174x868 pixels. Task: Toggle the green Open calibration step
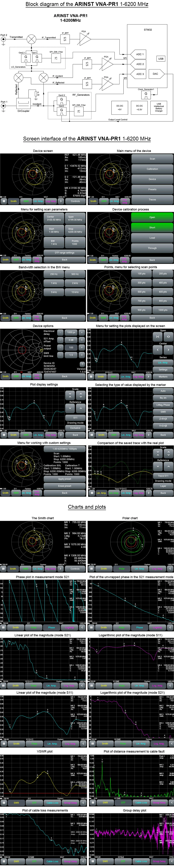click(x=152, y=217)
